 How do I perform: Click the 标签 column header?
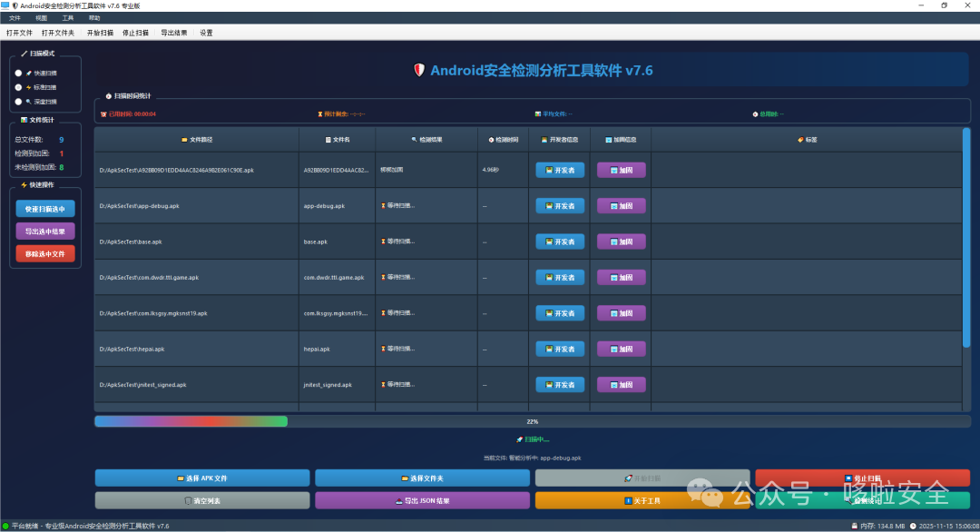tap(807, 140)
